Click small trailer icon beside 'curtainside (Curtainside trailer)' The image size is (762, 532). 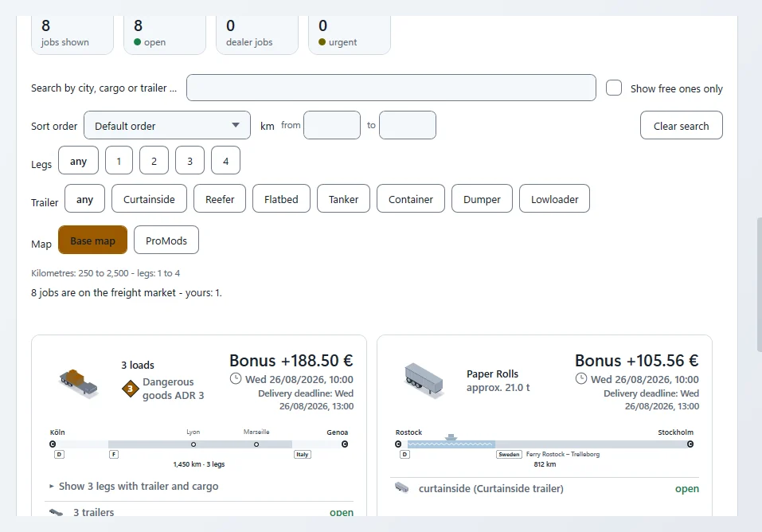[401, 487]
